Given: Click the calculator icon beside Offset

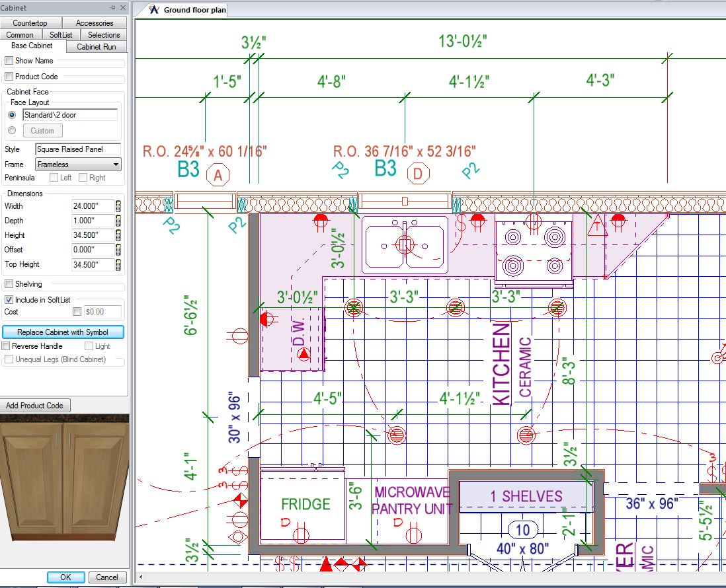Looking at the screenshot, I should pyautogui.click(x=118, y=250).
